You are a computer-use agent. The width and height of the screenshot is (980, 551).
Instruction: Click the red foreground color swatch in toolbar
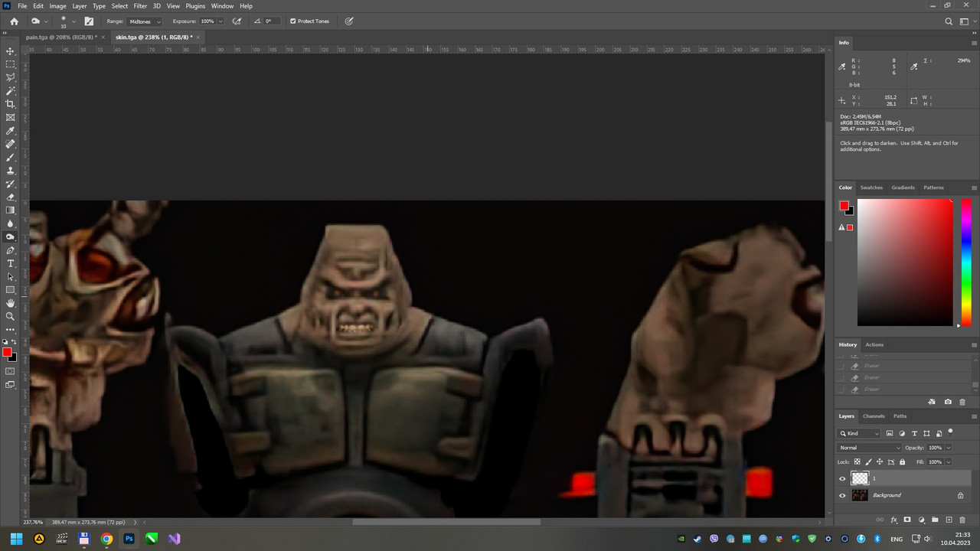coord(7,352)
